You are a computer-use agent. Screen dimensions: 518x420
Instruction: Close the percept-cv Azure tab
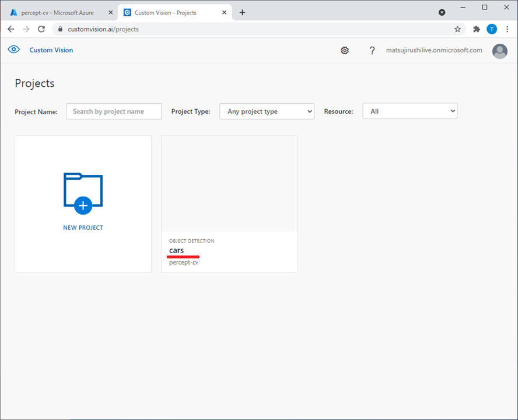click(x=111, y=13)
